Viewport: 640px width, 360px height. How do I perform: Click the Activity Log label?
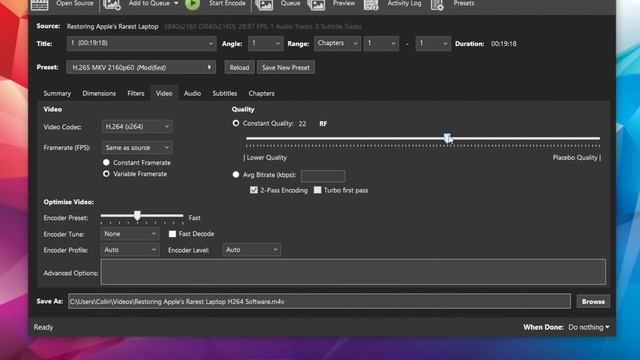404,3
